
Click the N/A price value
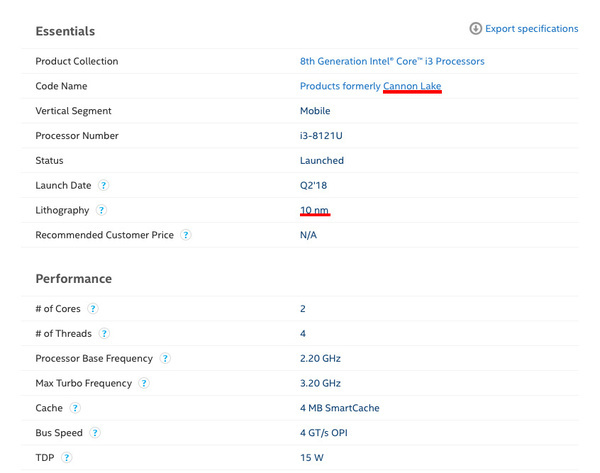[308, 235]
